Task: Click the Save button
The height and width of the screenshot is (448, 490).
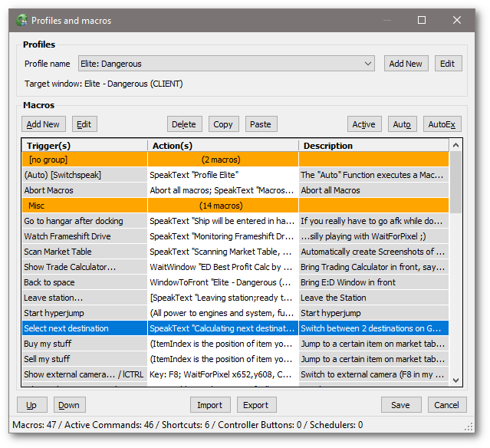Action: pos(401,405)
